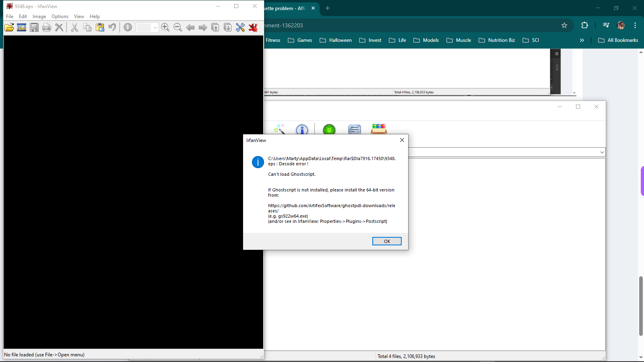Click the Wizard wand icon in archive window

pyautogui.click(x=279, y=129)
